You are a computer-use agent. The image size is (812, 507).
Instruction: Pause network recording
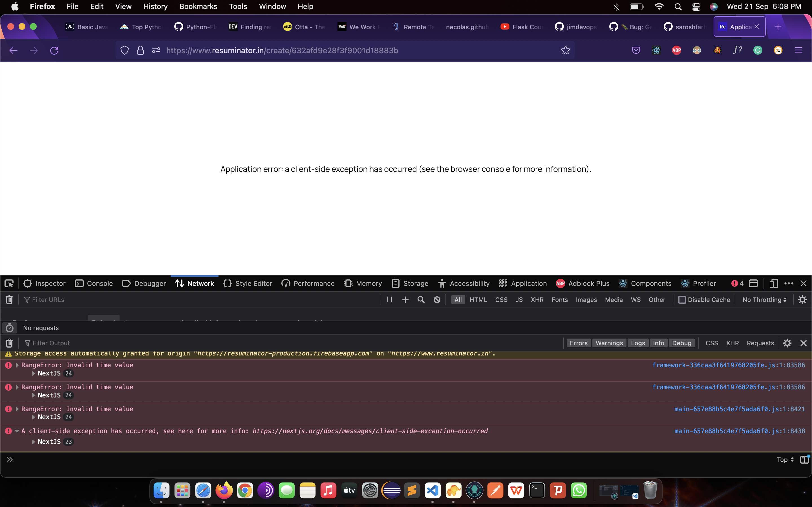click(390, 300)
